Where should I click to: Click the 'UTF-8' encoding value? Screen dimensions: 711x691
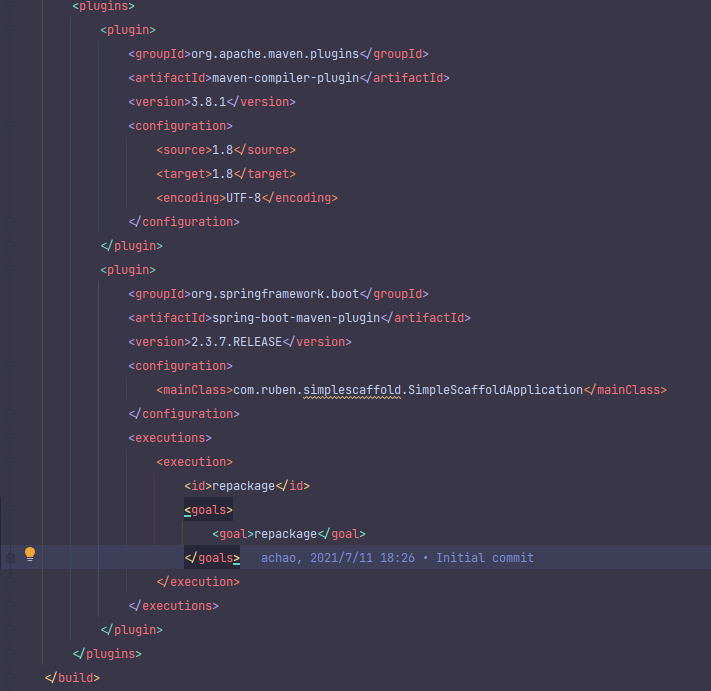pos(244,198)
